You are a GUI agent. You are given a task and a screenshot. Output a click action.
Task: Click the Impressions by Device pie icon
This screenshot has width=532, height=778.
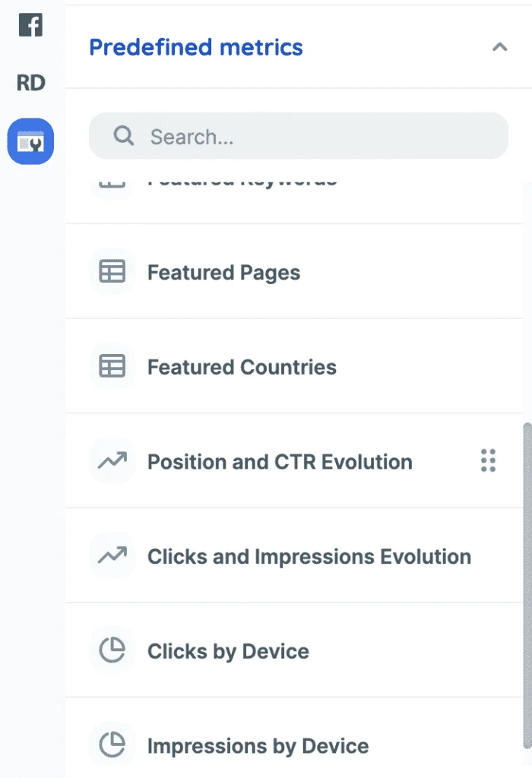click(x=112, y=745)
